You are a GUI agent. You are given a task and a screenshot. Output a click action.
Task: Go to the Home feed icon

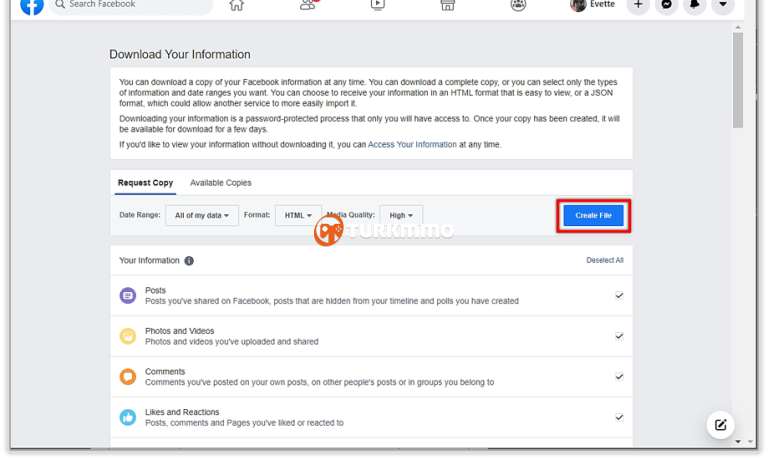[237, 5]
